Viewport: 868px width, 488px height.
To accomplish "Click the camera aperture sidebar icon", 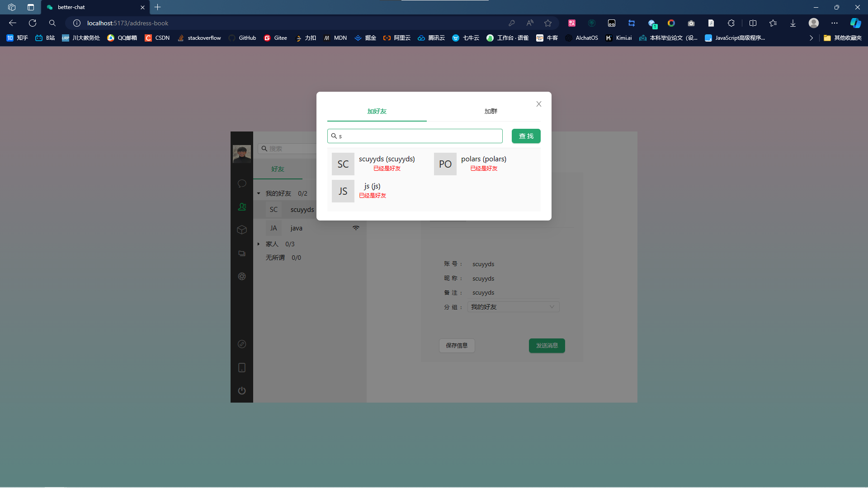I will tap(242, 277).
